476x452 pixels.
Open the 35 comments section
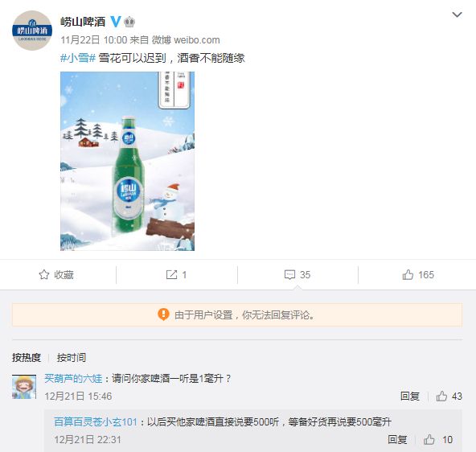click(x=297, y=275)
